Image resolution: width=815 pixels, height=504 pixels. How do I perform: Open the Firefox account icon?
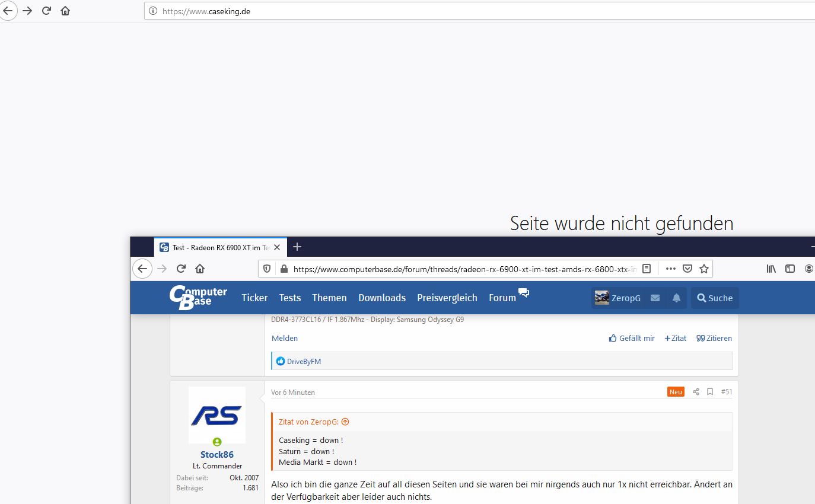809,269
